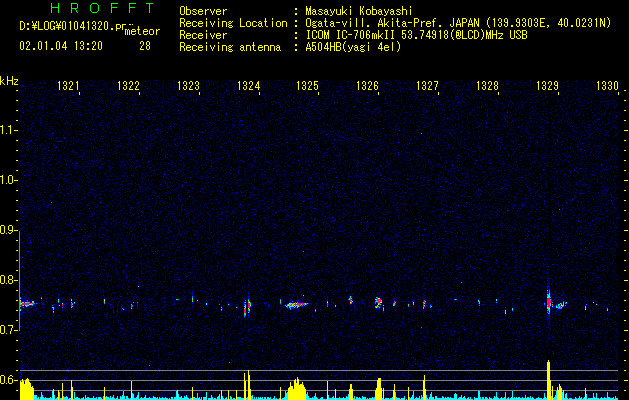Click the 1323 time marker
Screen dimensions: 629x400
(x=188, y=86)
